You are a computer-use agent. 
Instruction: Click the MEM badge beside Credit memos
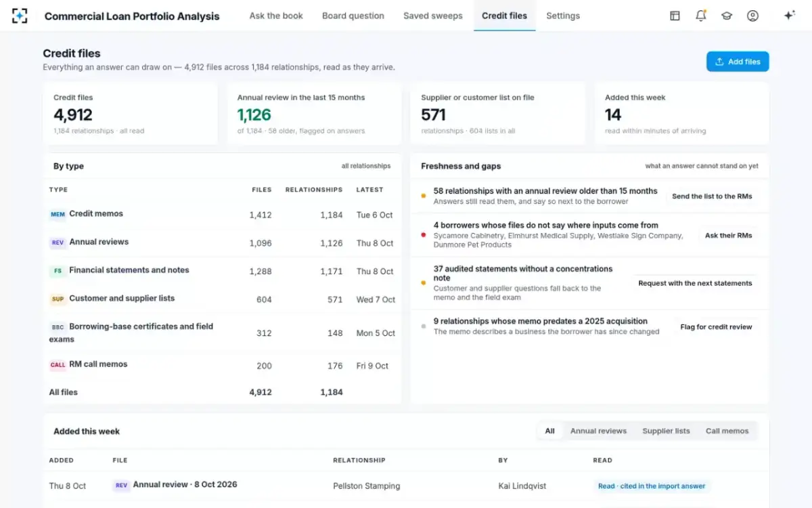[x=58, y=215]
